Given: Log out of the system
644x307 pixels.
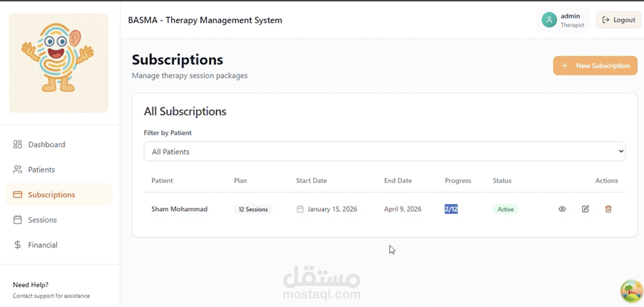Looking at the screenshot, I should pos(618,20).
